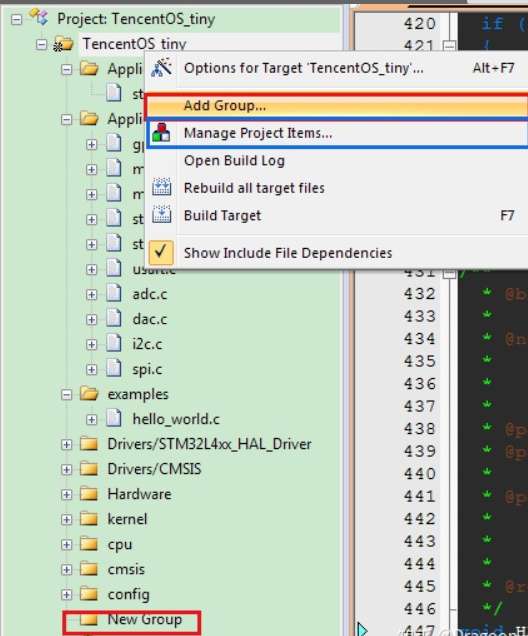Select the adc.c file
The image size is (528, 636).
point(150,294)
